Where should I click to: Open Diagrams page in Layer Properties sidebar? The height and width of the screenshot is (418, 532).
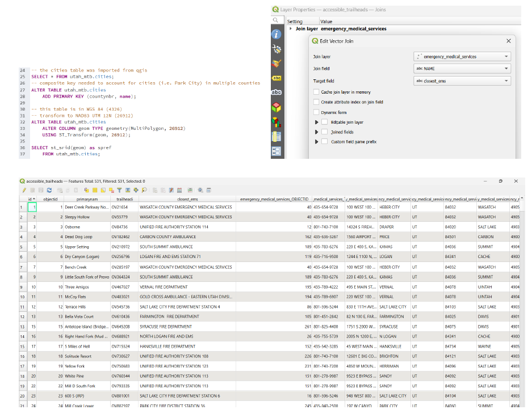(276, 122)
